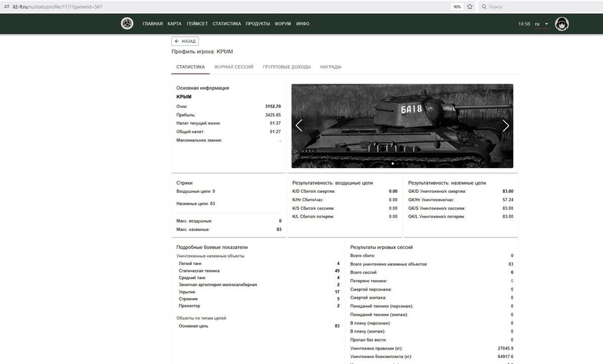The image size is (603, 364).
Task: Open the ГРУППОВЫЕ ДОХОДЫ tab
Action: point(286,67)
